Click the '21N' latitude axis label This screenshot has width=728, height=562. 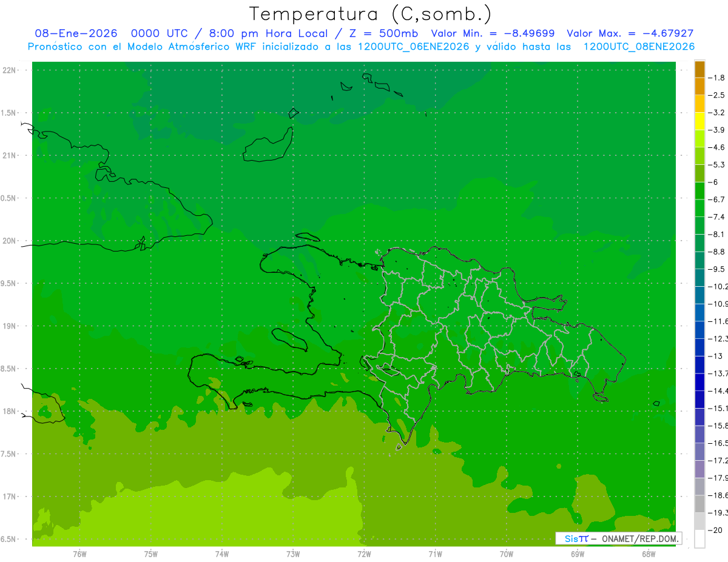click(x=9, y=155)
